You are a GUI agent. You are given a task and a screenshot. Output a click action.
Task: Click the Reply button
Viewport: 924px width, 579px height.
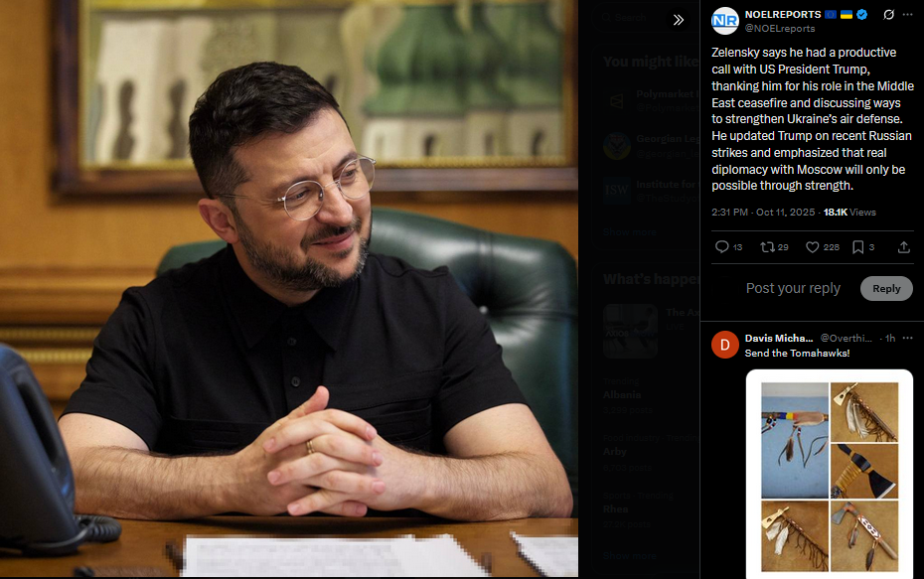pos(886,289)
